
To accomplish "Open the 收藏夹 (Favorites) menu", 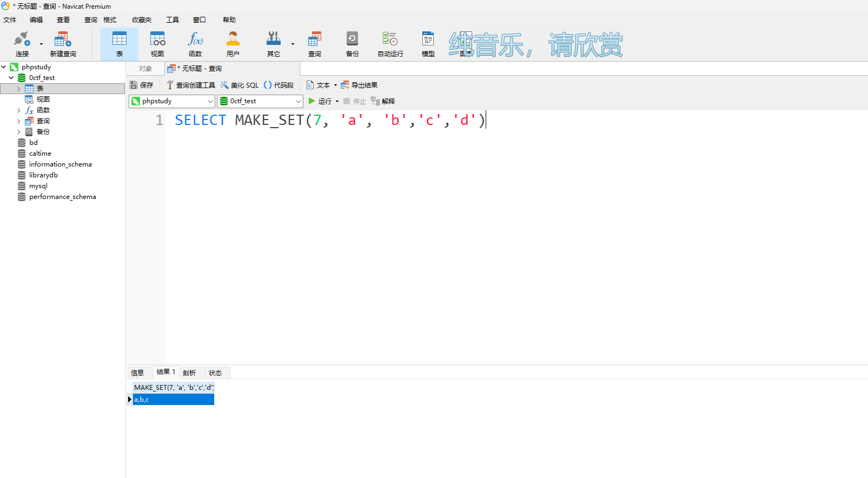I will (141, 20).
